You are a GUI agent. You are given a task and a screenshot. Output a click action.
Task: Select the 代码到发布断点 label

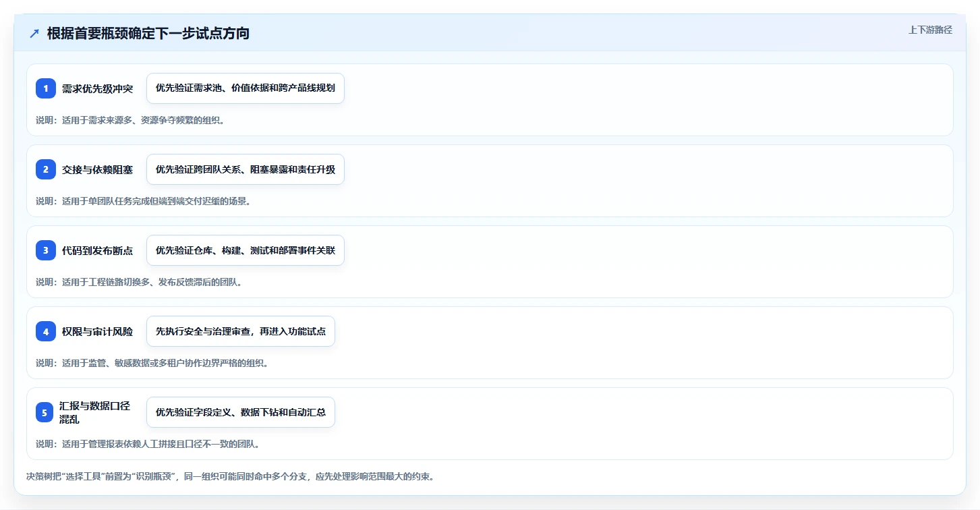pos(97,250)
